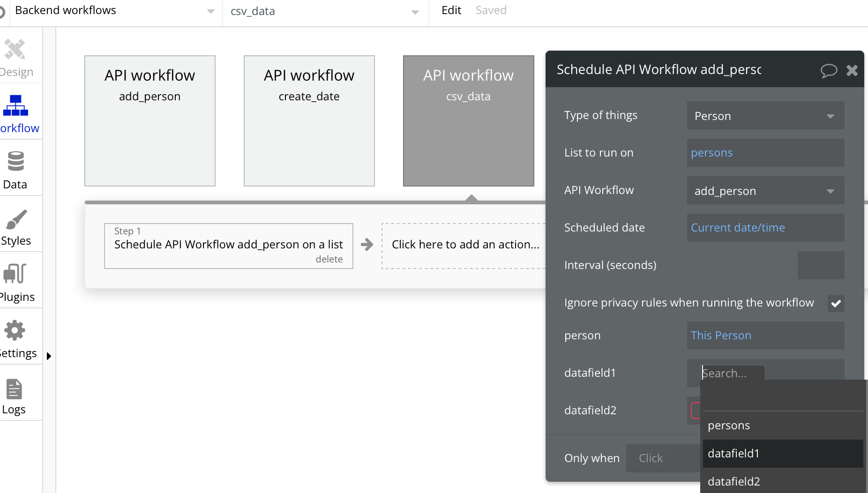Select the Workflow sidebar icon
The height and width of the screenshot is (493, 868).
15,105
